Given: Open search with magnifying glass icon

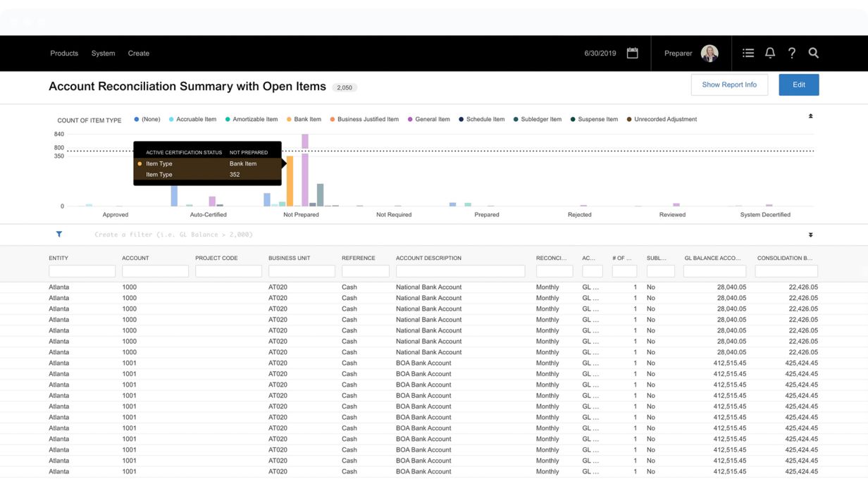Looking at the screenshot, I should click(814, 54).
